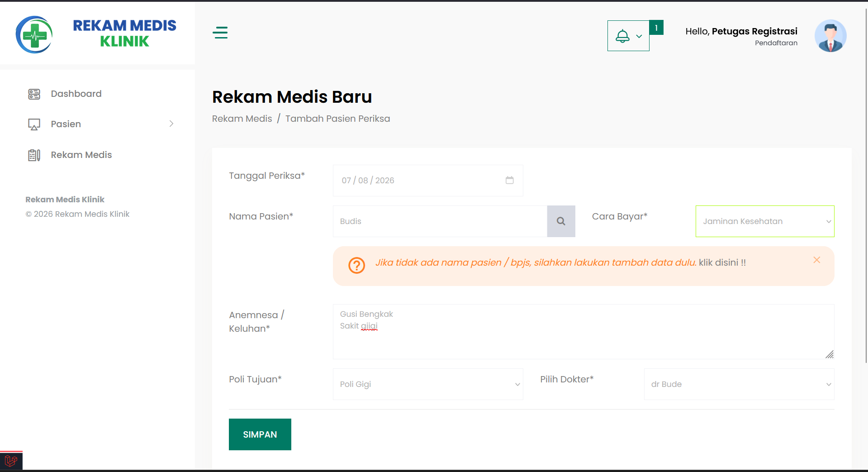
Task: Open the calendar date picker icon
Action: point(510,180)
